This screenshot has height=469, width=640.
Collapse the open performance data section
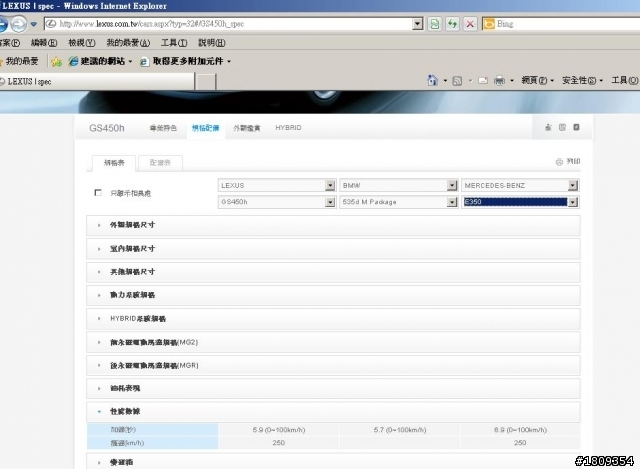click(x=333, y=411)
